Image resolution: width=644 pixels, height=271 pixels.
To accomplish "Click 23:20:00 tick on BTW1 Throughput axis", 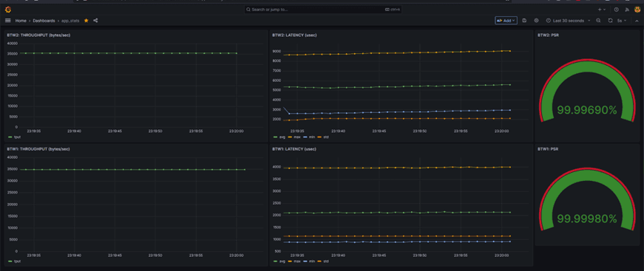I will (236, 255).
